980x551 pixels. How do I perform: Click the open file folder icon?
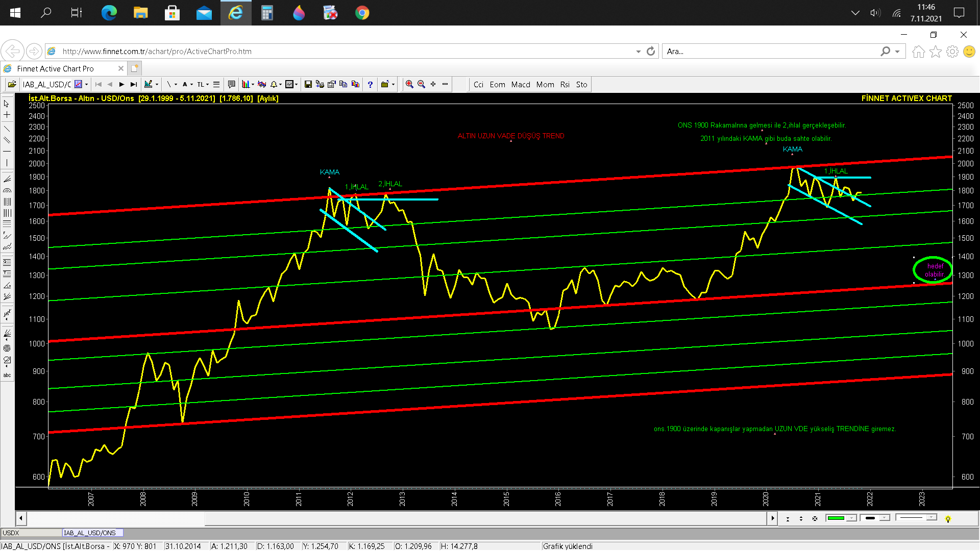pos(12,84)
